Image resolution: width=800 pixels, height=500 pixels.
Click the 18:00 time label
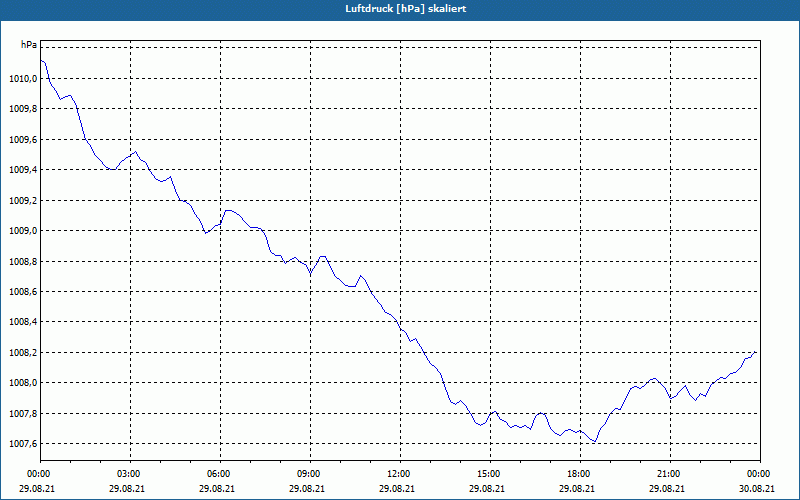[580, 474]
